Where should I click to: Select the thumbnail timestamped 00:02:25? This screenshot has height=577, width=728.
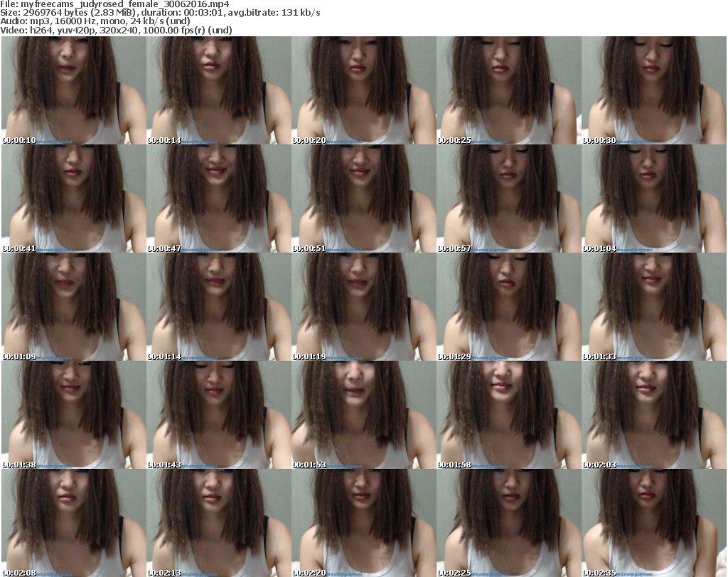click(509, 523)
